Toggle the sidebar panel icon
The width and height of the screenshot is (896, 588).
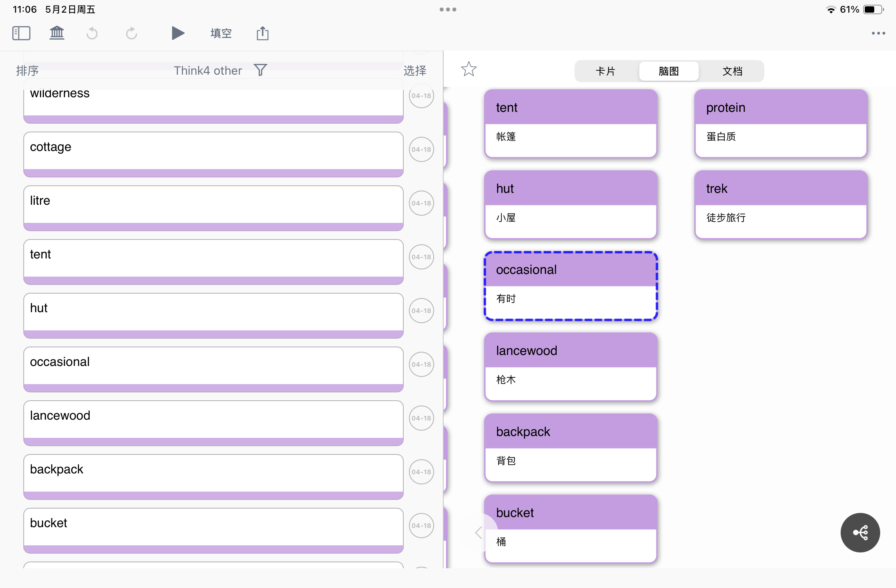pos(21,33)
